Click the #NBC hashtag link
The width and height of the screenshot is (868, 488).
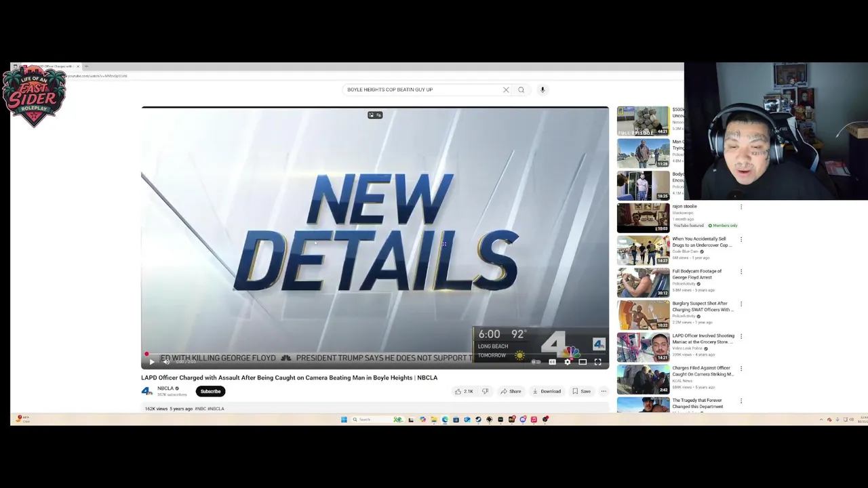pyautogui.click(x=200, y=409)
